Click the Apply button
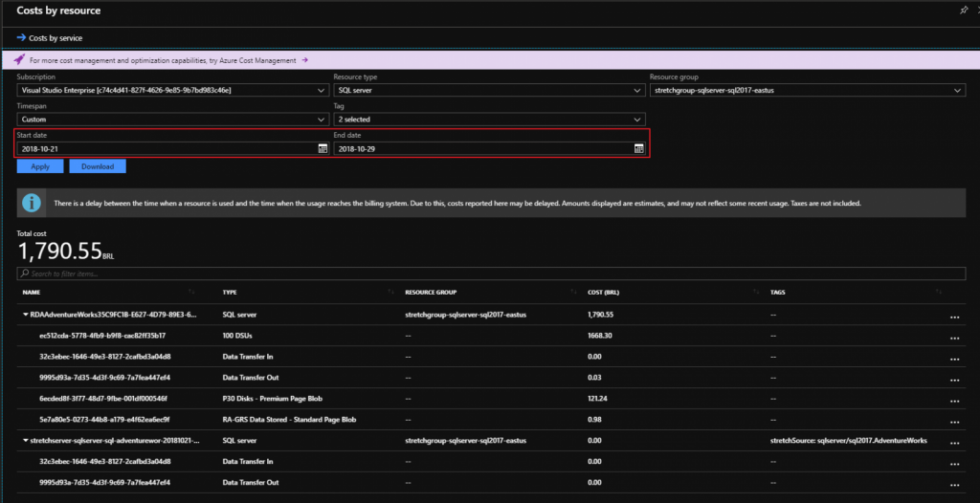The image size is (980, 503). [x=40, y=166]
